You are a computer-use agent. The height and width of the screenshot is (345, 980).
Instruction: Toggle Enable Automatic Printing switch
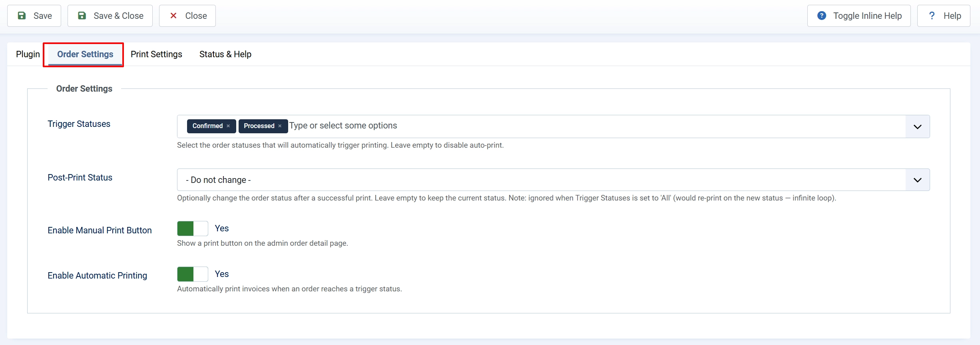point(193,274)
